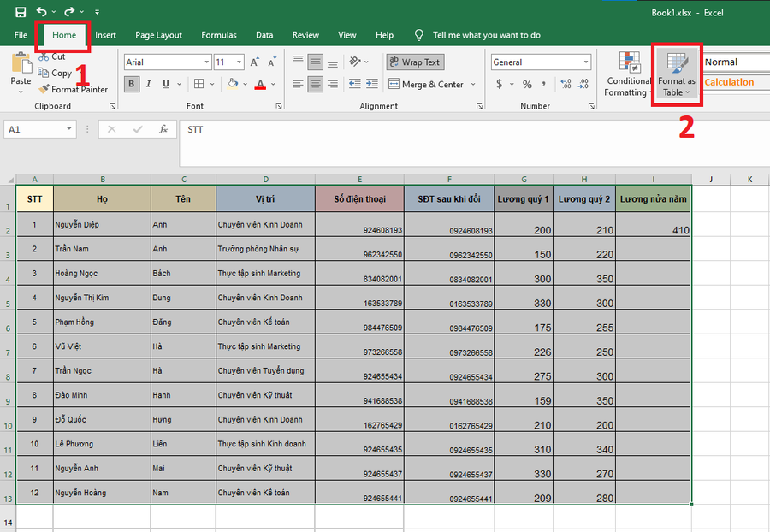Open Font Color dropdown arrow

tap(273, 84)
